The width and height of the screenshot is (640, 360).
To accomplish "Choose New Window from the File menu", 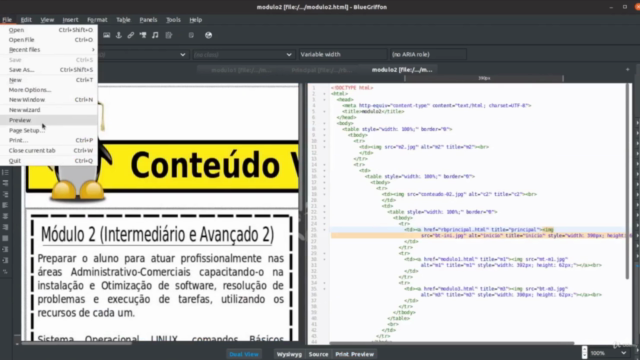I will 49,100.
